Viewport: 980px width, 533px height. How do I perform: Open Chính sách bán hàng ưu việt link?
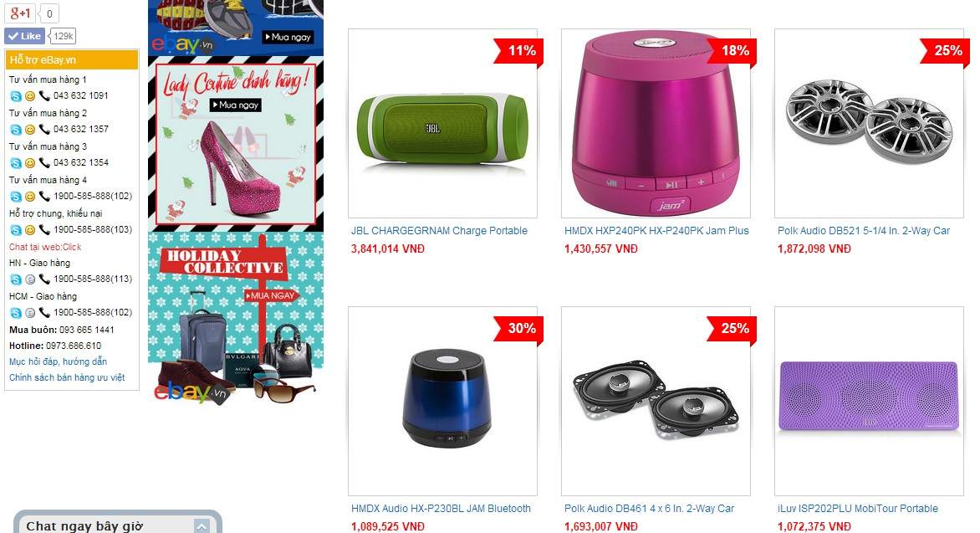click(x=67, y=377)
